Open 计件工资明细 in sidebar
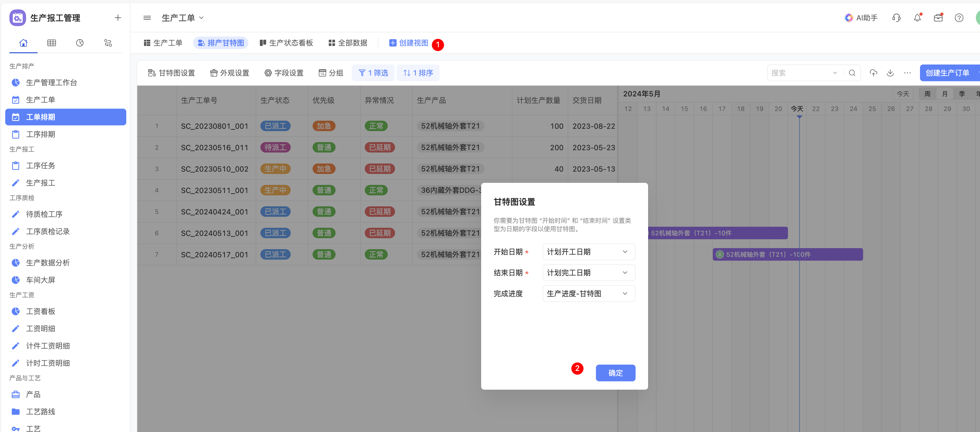This screenshot has width=980, height=432. tap(66, 346)
